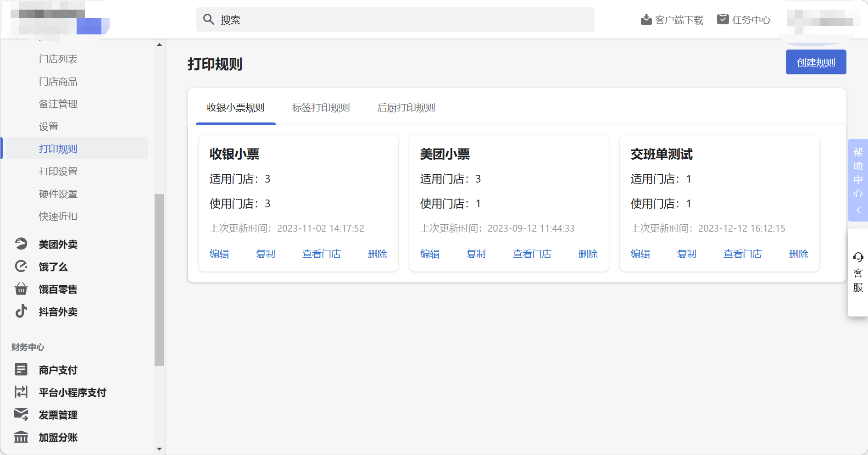View stores for 交班单测试 rule
The width and height of the screenshot is (868, 455).
click(x=743, y=254)
